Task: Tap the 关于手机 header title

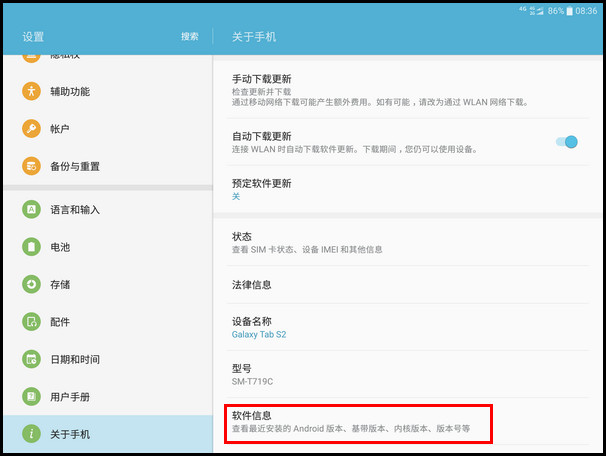Action: point(254,37)
